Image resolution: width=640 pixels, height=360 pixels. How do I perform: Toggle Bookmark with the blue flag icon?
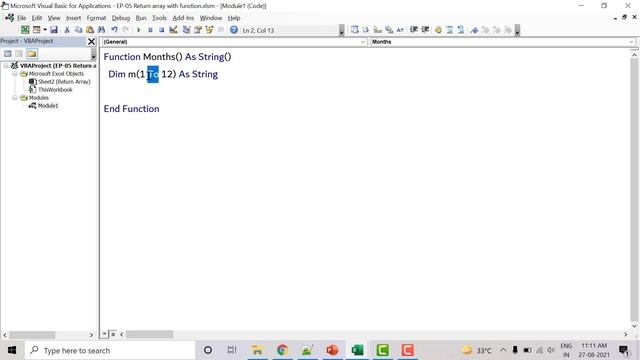pos(474,30)
